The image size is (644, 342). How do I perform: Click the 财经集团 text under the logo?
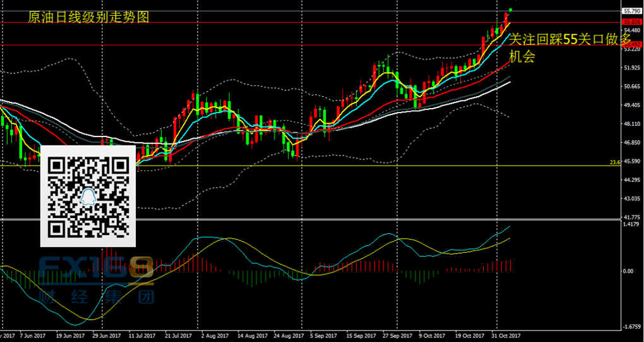coord(96,296)
